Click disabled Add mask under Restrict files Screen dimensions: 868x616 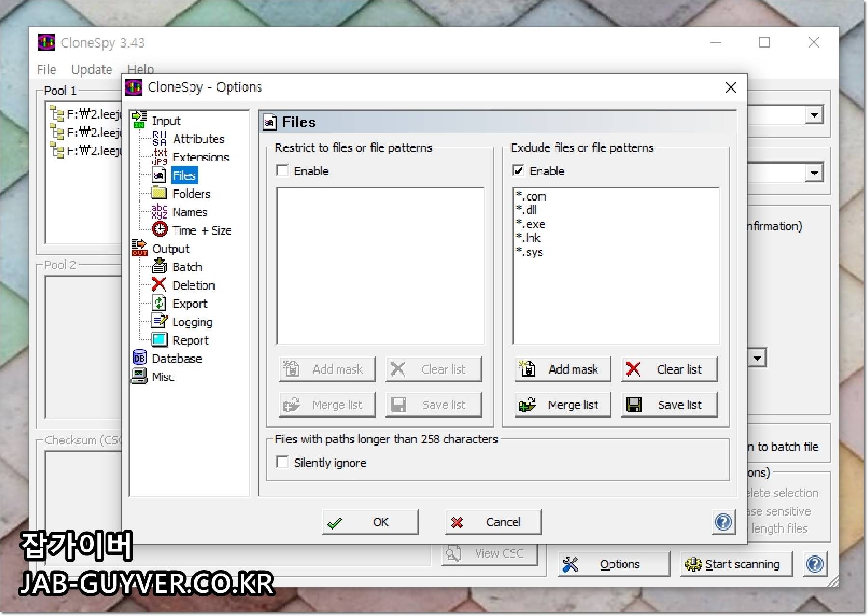327,369
